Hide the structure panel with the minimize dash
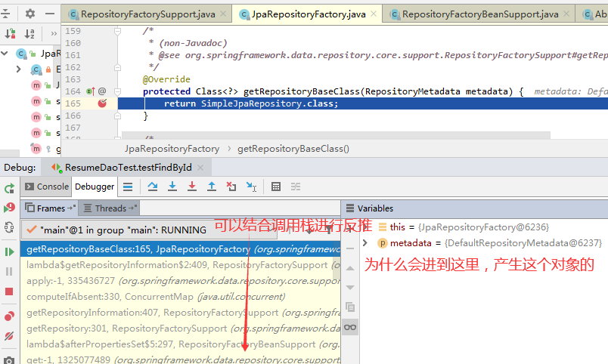This screenshot has width=608, height=364. pyautogui.click(x=50, y=14)
